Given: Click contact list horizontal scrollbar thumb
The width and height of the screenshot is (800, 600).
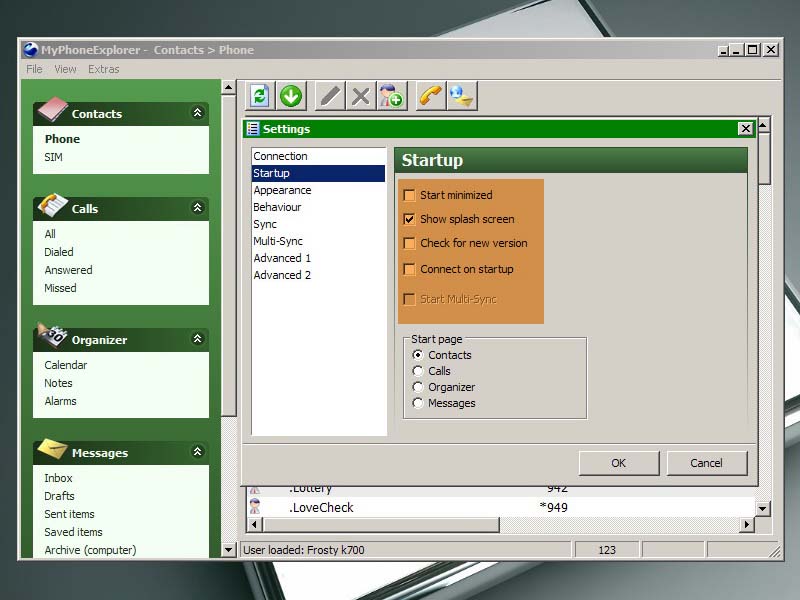Looking at the screenshot, I should (381, 524).
